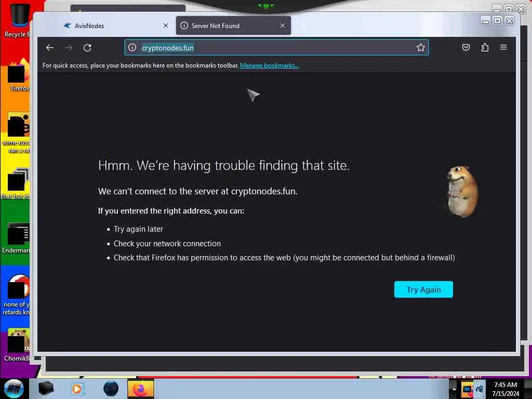Open the media player taskbar icon

click(77, 389)
